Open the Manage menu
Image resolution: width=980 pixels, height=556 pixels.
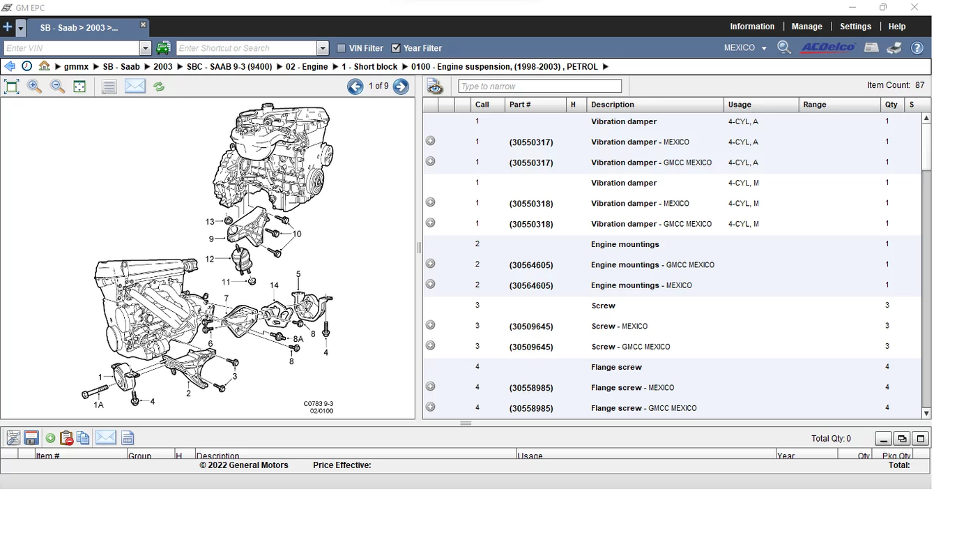(806, 27)
